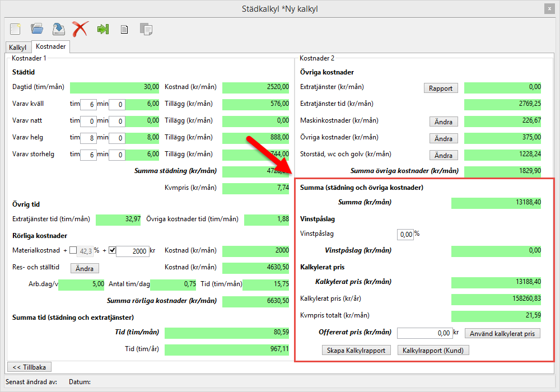Focus the Offererat pris input field
This screenshot has height=392, width=560.
[x=424, y=333]
